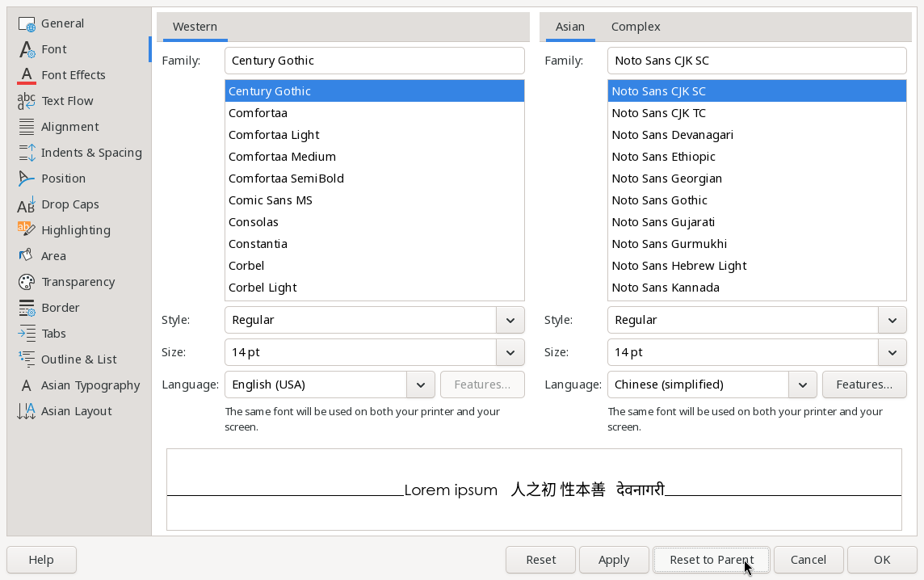The image size is (924, 580).
Task: Open the Western Style dropdown arrow
Action: click(x=510, y=320)
